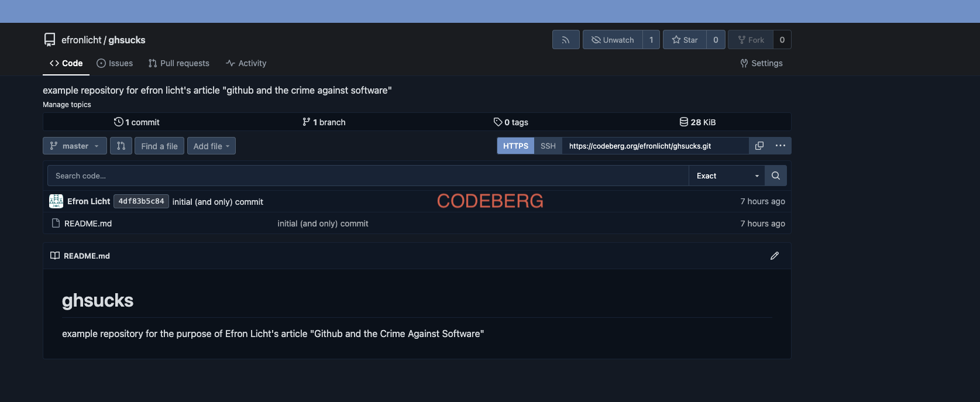
Task: Open the RSS feed for the repository
Action: click(x=566, y=40)
